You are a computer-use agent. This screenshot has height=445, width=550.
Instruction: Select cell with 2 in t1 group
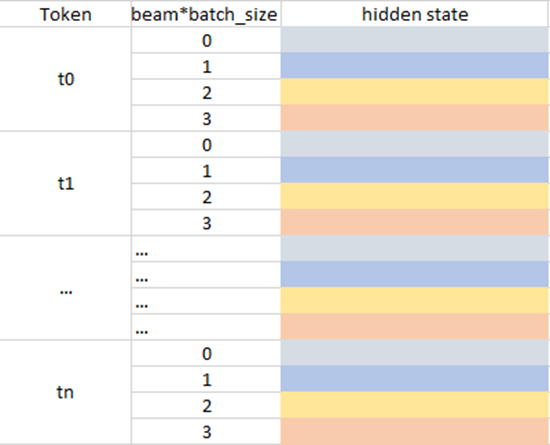click(206, 196)
